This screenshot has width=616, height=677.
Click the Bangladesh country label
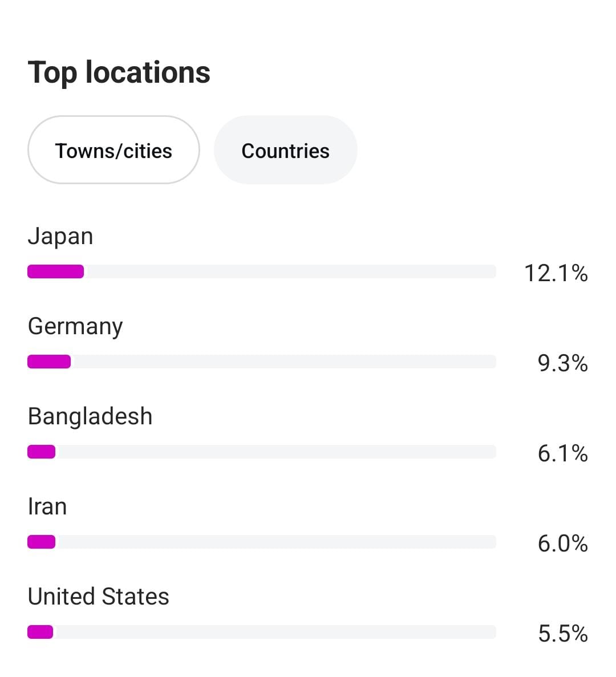tap(90, 416)
